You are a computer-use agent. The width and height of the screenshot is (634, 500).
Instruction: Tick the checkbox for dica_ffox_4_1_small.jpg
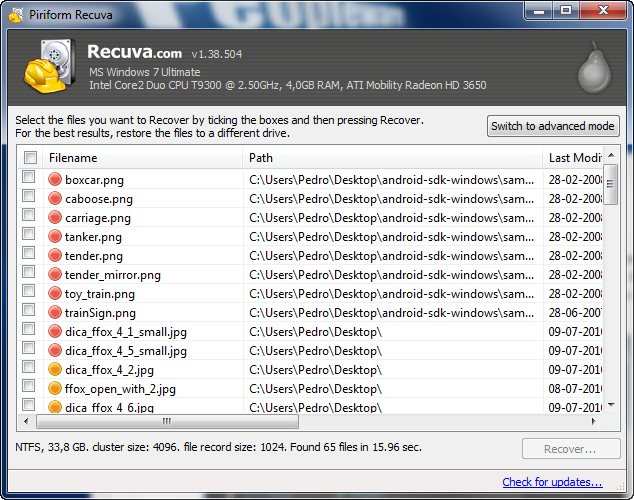(28, 329)
